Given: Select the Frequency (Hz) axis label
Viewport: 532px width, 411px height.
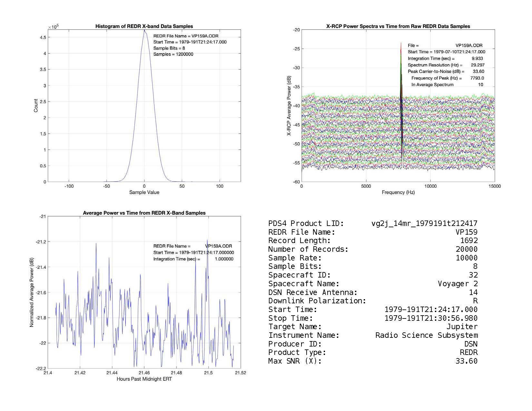Looking at the screenshot, I should point(398,192).
